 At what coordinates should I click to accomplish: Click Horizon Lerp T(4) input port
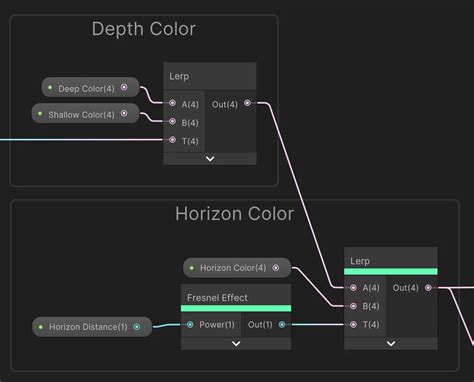coord(353,324)
